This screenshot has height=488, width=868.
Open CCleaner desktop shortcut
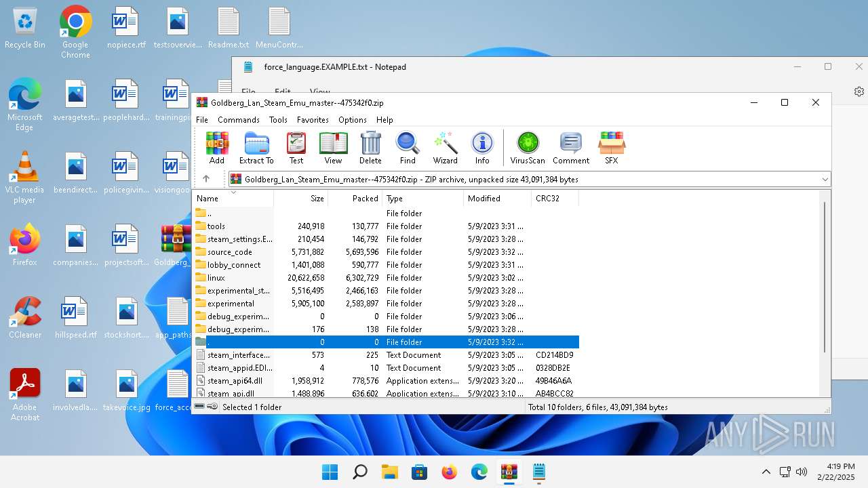[x=25, y=318]
